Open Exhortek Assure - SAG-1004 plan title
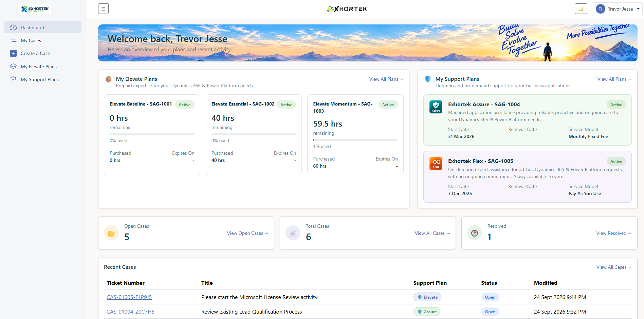Image resolution: width=644 pixels, height=319 pixels. point(484,105)
